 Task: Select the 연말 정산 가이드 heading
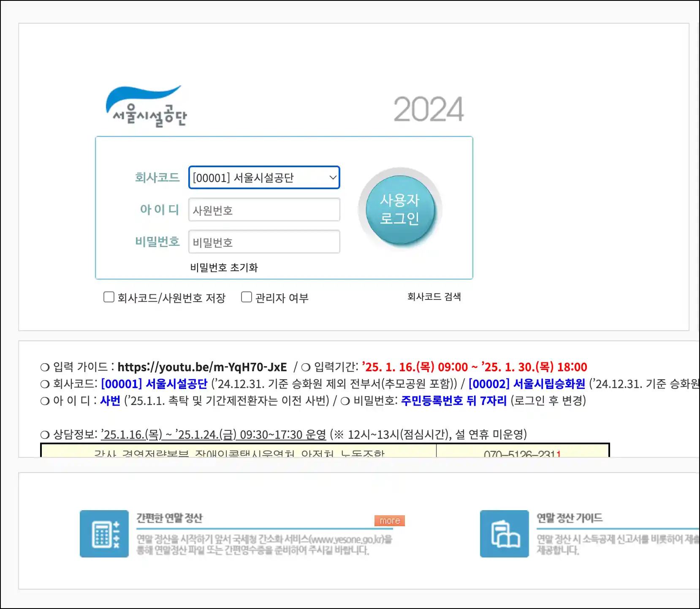[569, 518]
